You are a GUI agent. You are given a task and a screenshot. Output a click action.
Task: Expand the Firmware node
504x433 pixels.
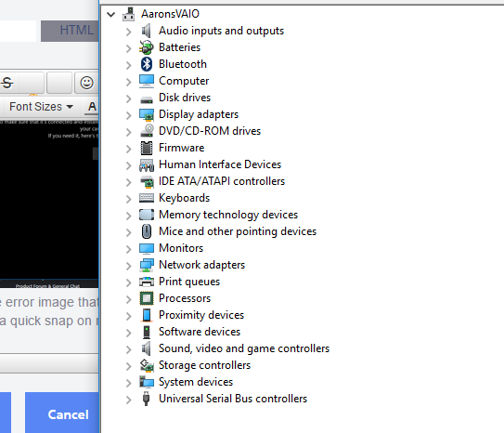pos(129,149)
